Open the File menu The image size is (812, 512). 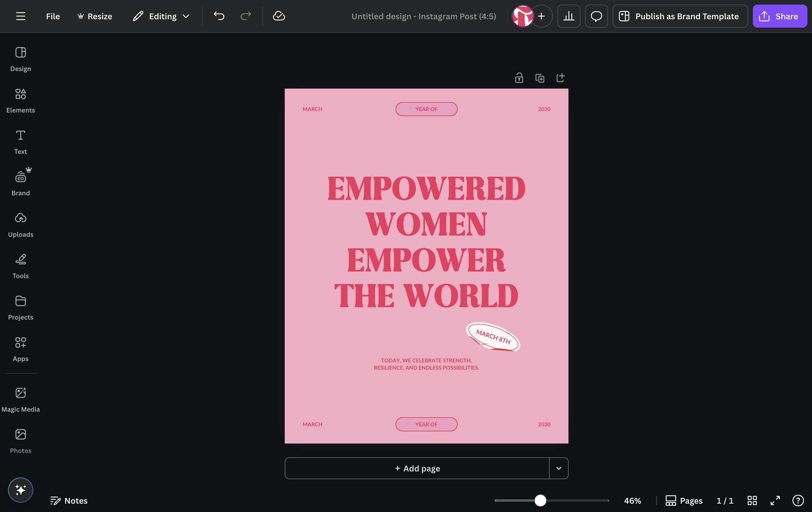tap(53, 16)
